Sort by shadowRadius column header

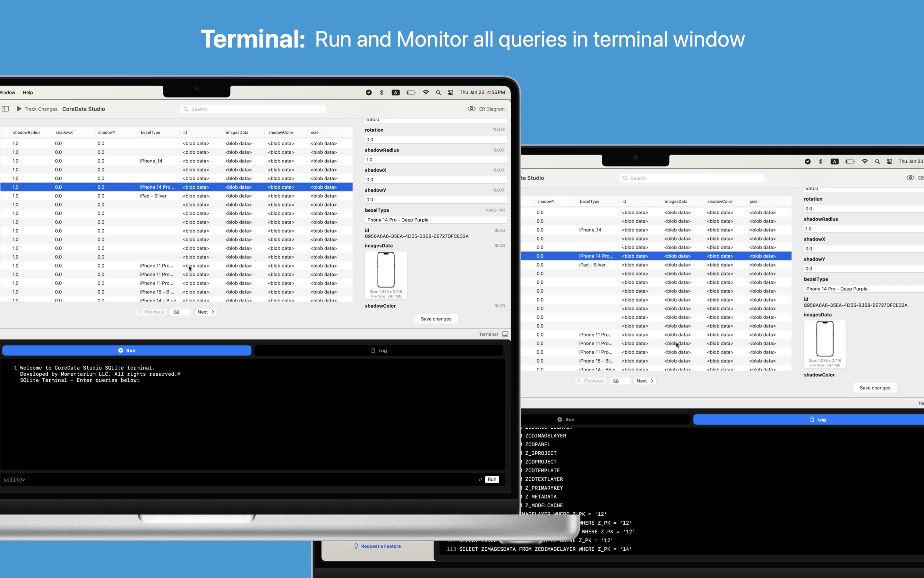click(x=27, y=132)
